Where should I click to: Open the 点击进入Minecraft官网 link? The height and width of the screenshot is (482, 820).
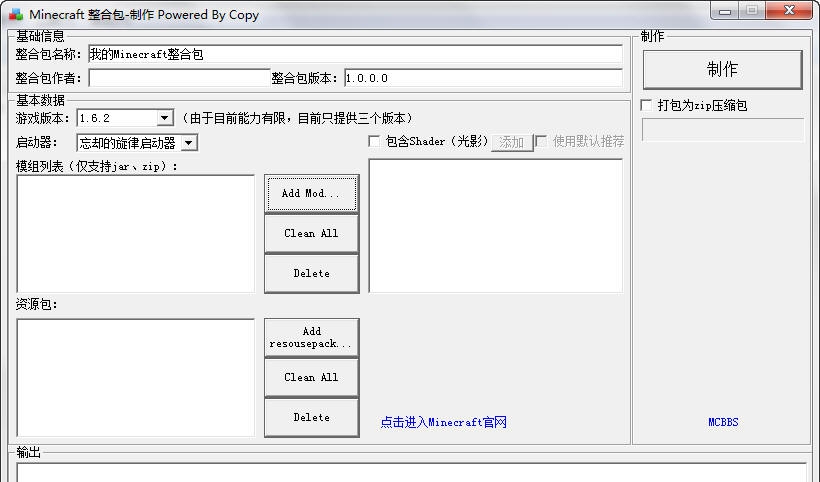pos(443,422)
